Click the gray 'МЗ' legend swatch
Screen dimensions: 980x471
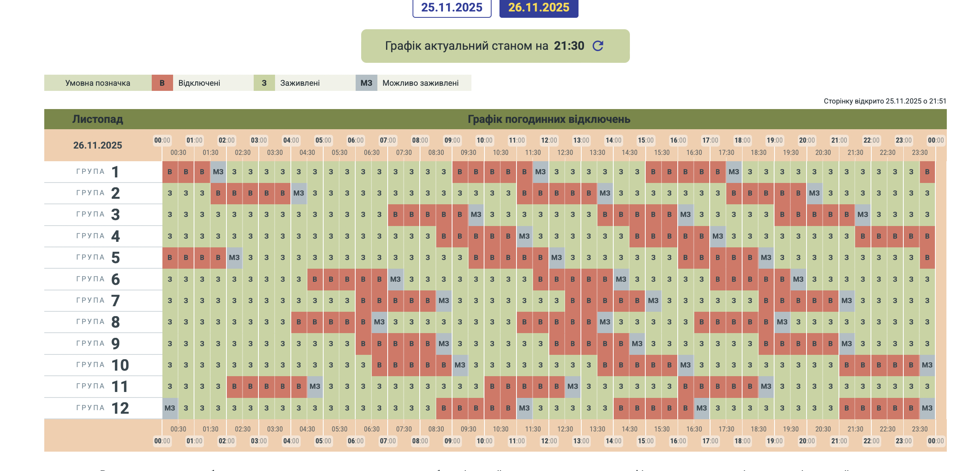366,83
